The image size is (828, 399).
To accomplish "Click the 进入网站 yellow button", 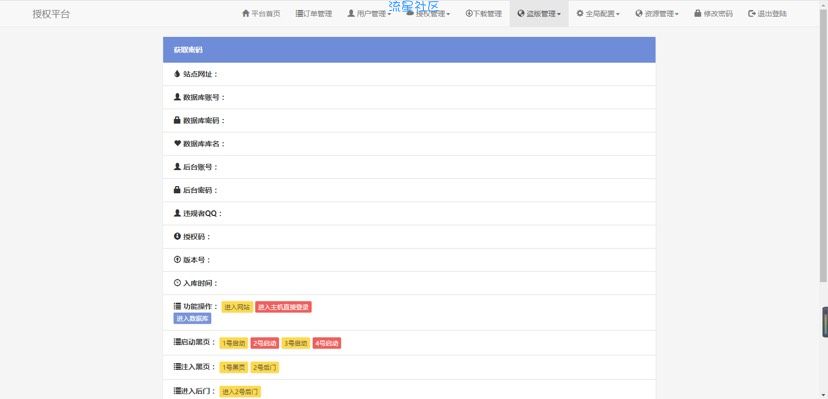I will click(x=237, y=307).
